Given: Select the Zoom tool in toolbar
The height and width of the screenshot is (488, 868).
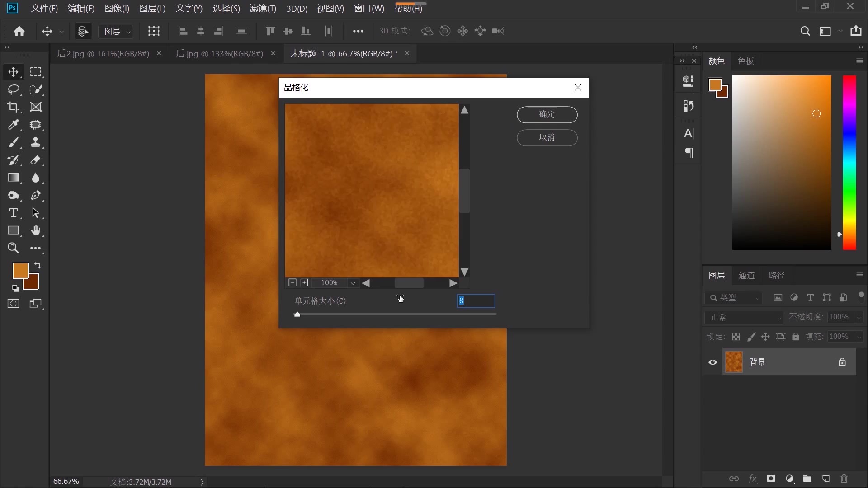Looking at the screenshot, I should point(13,248).
